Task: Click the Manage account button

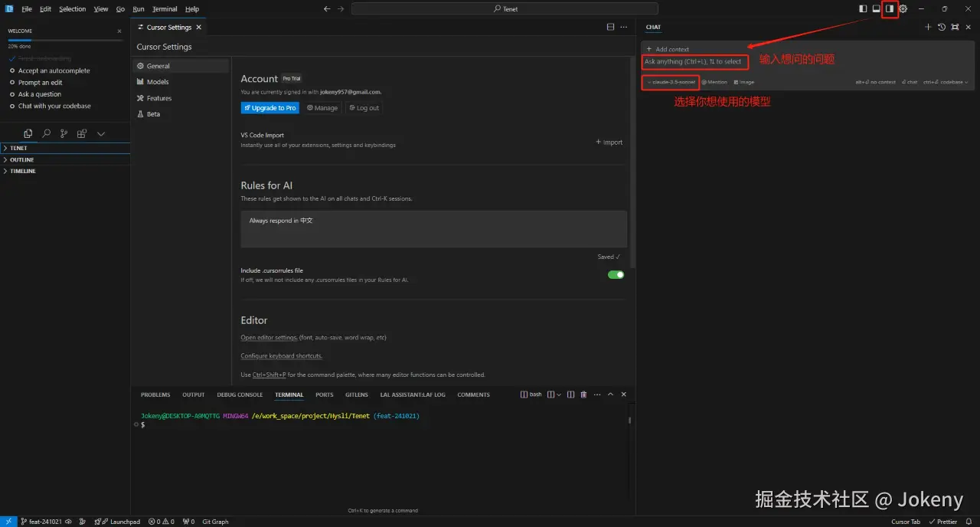Action: [322, 108]
